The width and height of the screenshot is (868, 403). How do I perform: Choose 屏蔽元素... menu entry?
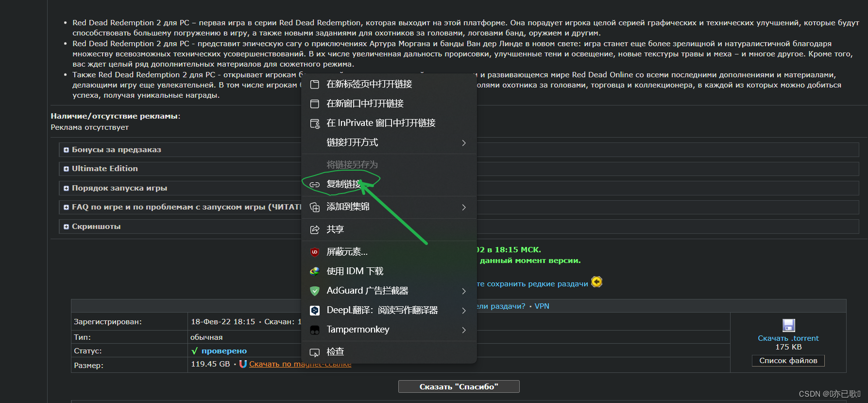[389, 252]
